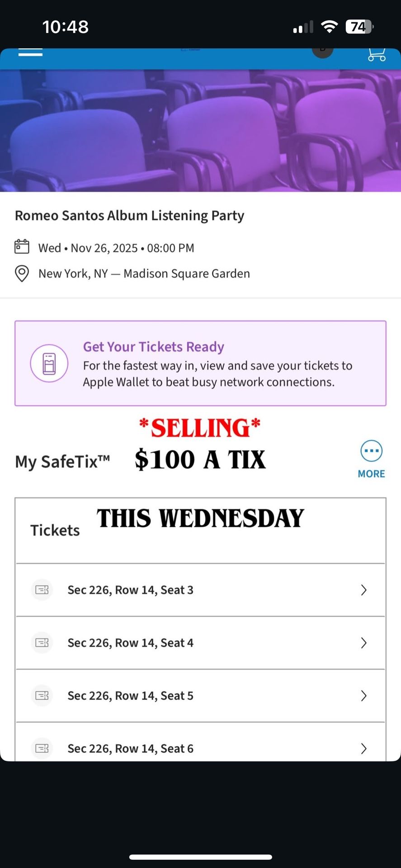This screenshot has width=401, height=868.
Task: Click the ticket icon beside Seat 5
Action: click(42, 695)
